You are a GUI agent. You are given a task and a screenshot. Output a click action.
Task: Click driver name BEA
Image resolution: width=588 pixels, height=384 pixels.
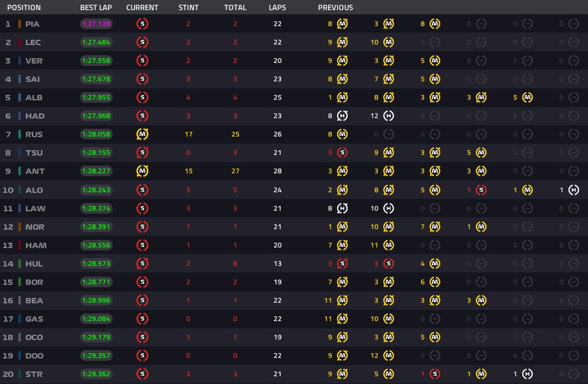click(34, 300)
